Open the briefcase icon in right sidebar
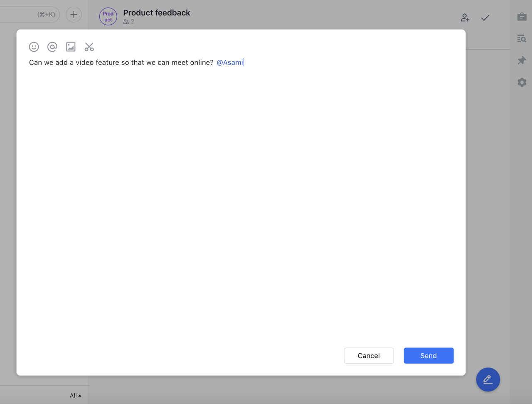532x404 pixels. (x=522, y=17)
